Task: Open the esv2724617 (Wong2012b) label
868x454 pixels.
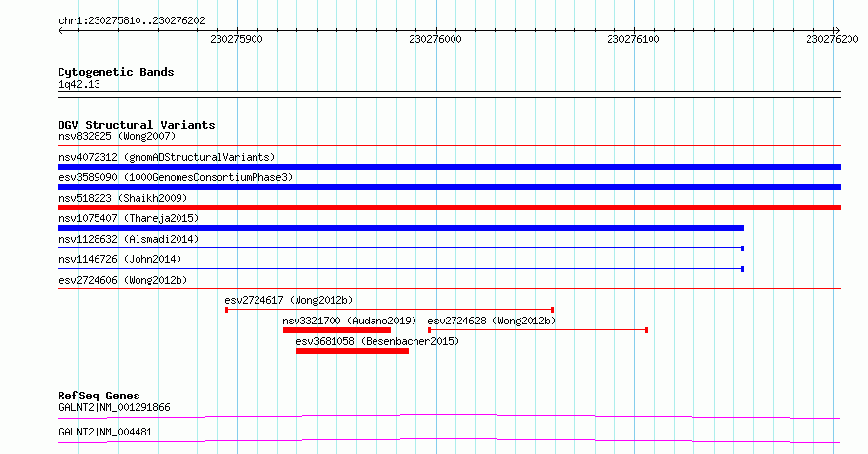Action: coord(289,300)
